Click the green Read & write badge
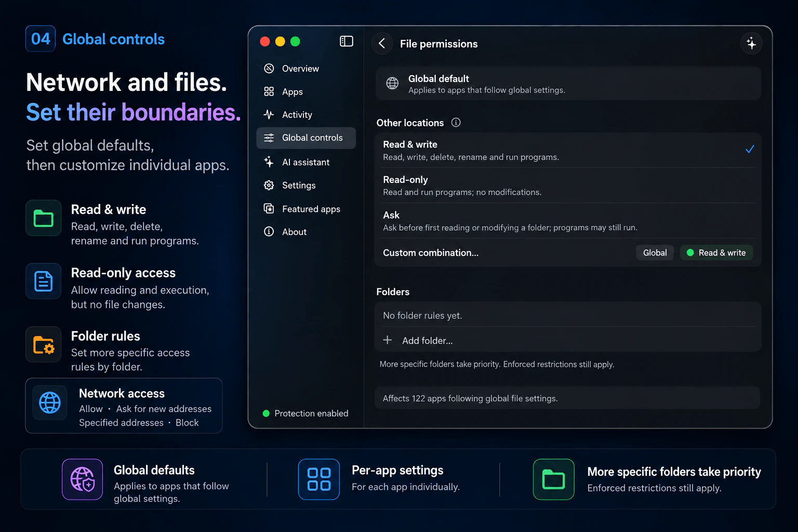Image resolution: width=798 pixels, height=532 pixels. pyautogui.click(x=716, y=252)
